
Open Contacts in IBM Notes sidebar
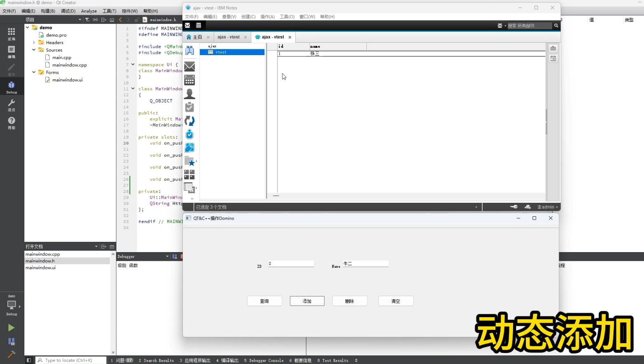189,94
